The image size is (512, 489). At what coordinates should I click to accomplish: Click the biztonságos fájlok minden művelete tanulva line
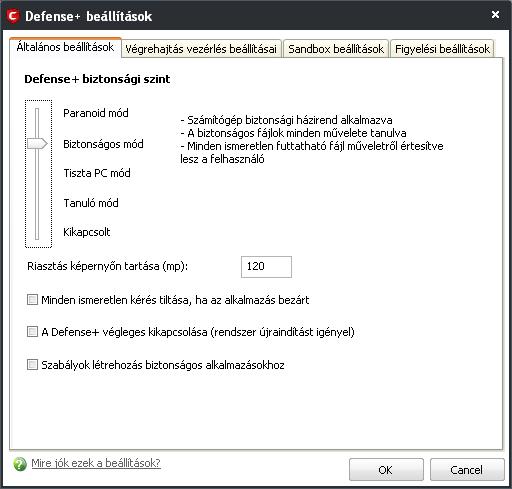[293, 133]
